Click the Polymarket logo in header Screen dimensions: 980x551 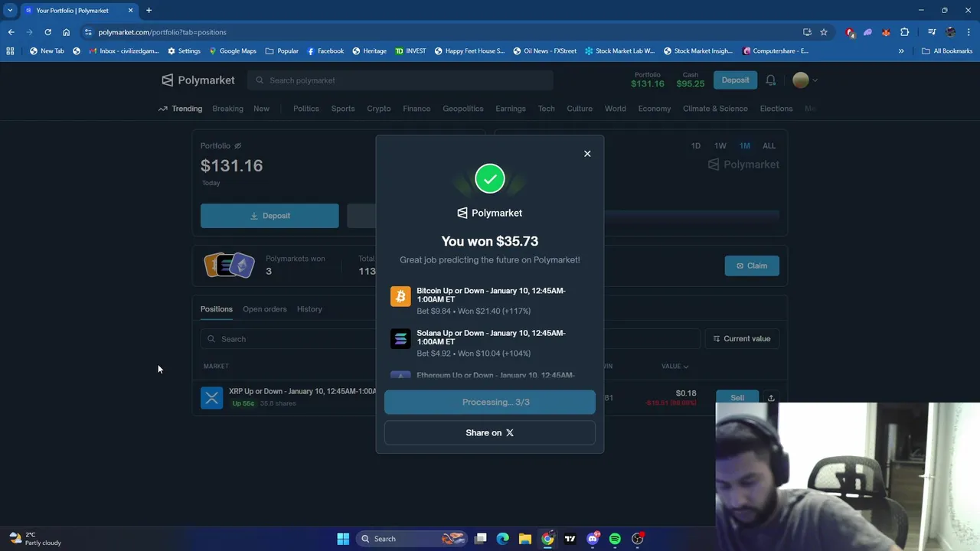(198, 80)
